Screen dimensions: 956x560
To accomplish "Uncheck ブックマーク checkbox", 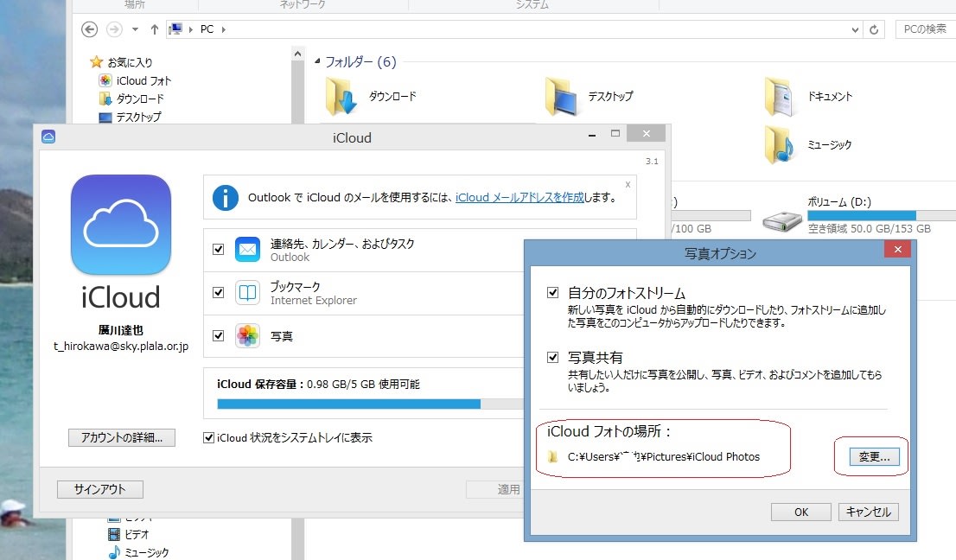I will pyautogui.click(x=219, y=292).
